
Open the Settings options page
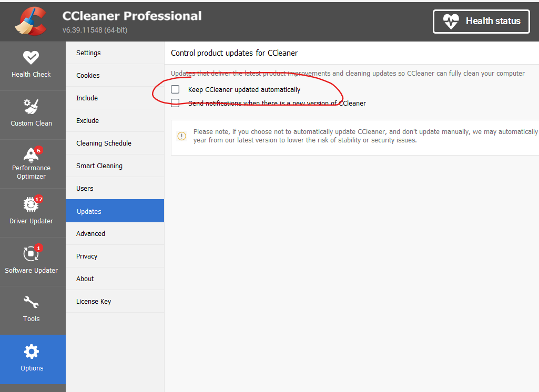tap(88, 53)
